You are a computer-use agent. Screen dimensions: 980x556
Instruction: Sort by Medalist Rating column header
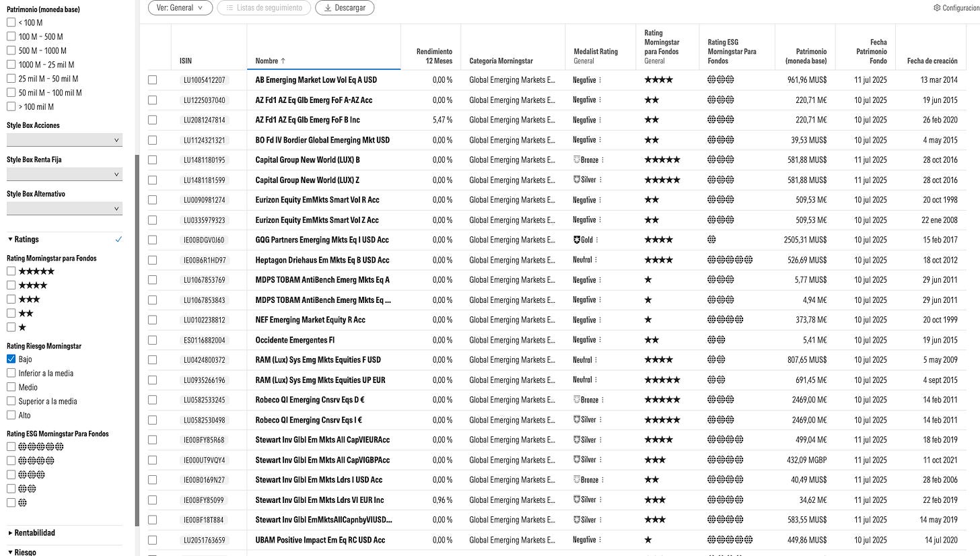(x=596, y=52)
